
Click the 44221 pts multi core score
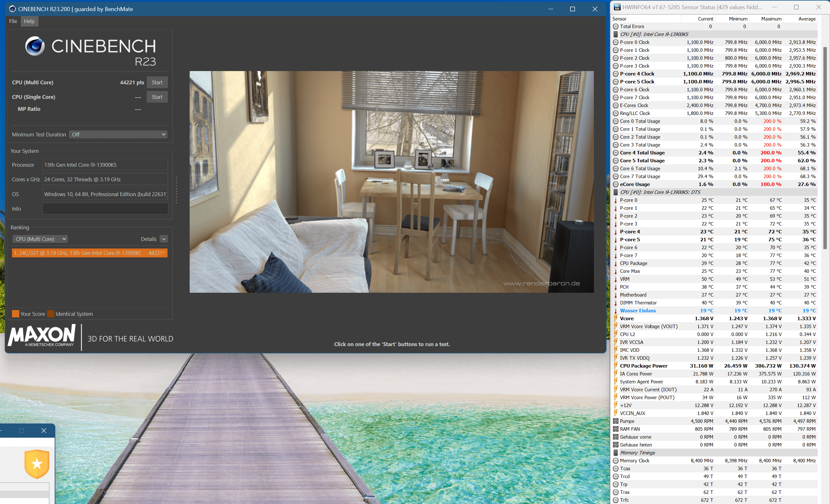click(132, 82)
